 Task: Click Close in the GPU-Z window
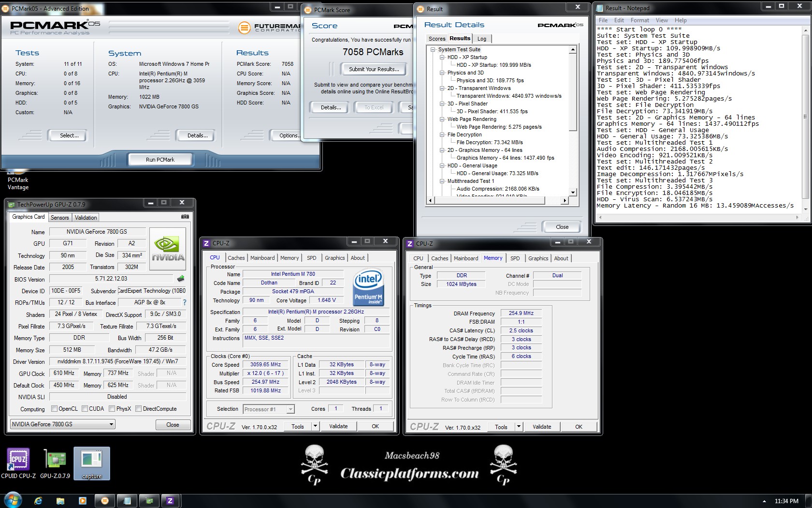pos(173,424)
